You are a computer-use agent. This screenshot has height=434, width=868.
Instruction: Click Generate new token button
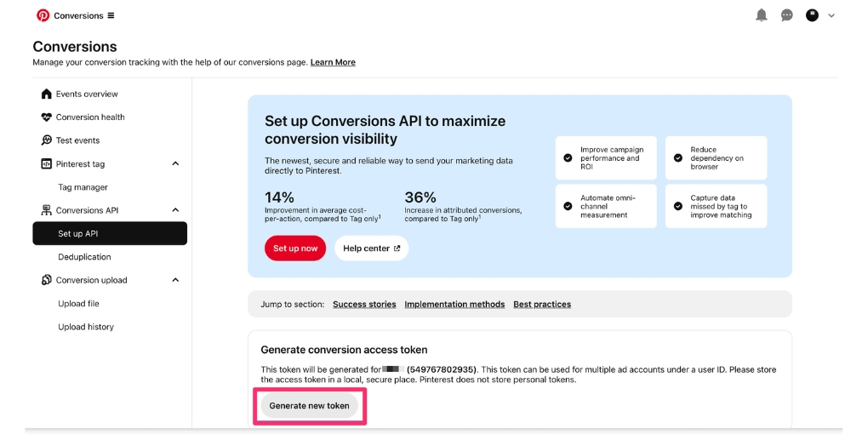(309, 406)
